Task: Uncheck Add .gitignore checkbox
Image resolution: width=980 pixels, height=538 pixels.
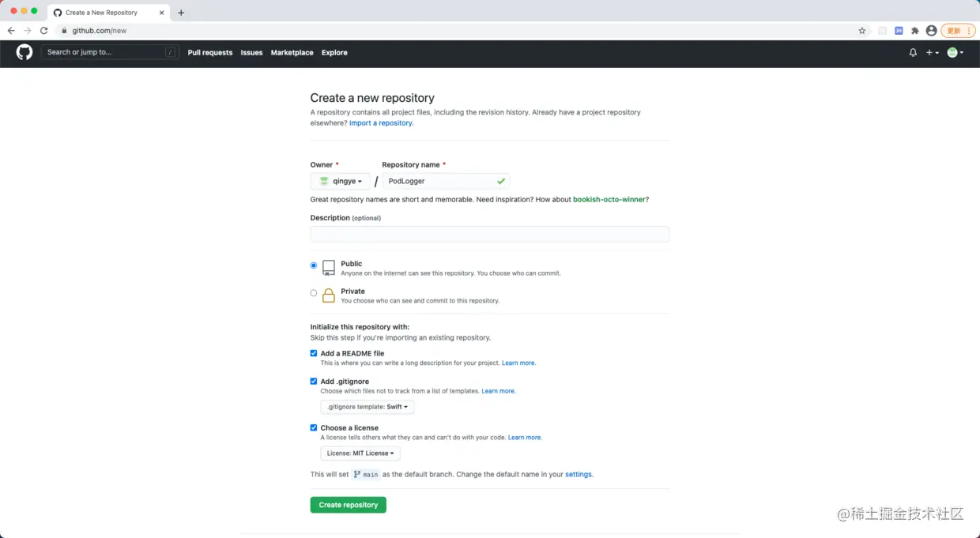Action: tap(314, 381)
